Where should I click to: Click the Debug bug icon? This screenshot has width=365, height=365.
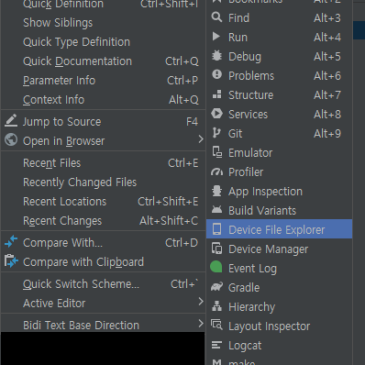pos(217,56)
